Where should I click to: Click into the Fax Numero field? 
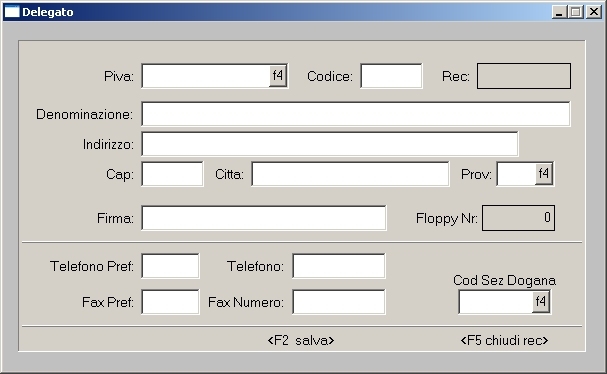pos(339,302)
